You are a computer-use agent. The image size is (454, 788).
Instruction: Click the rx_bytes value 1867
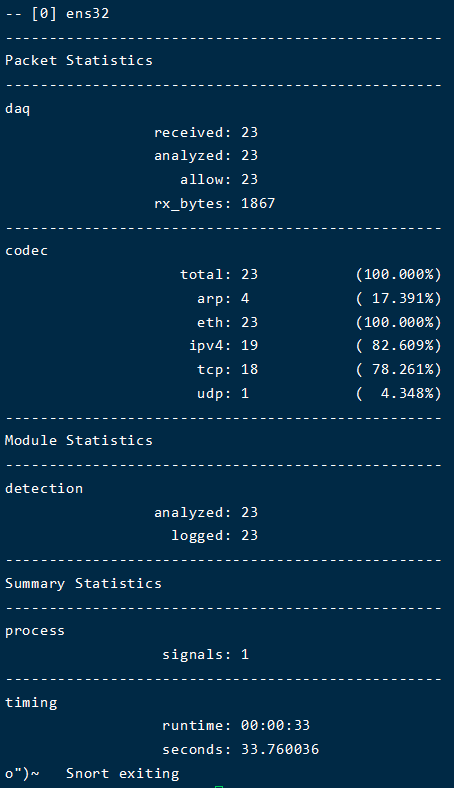click(x=258, y=203)
